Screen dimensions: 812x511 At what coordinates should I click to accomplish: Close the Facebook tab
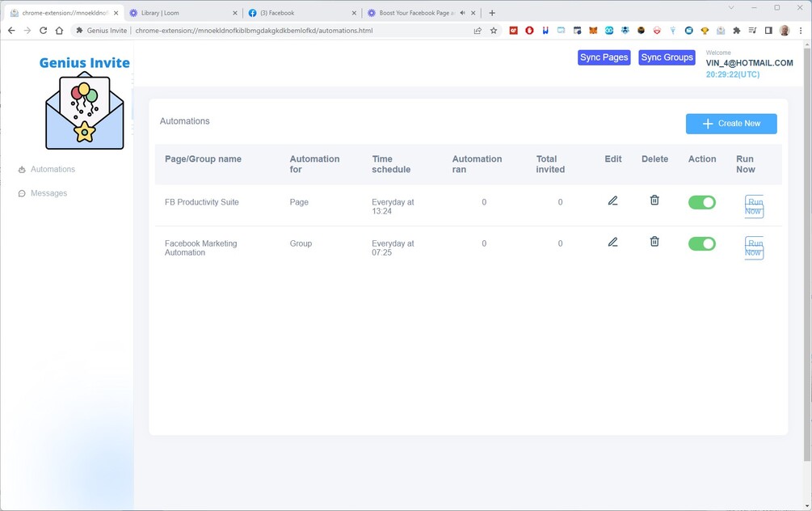click(x=354, y=13)
